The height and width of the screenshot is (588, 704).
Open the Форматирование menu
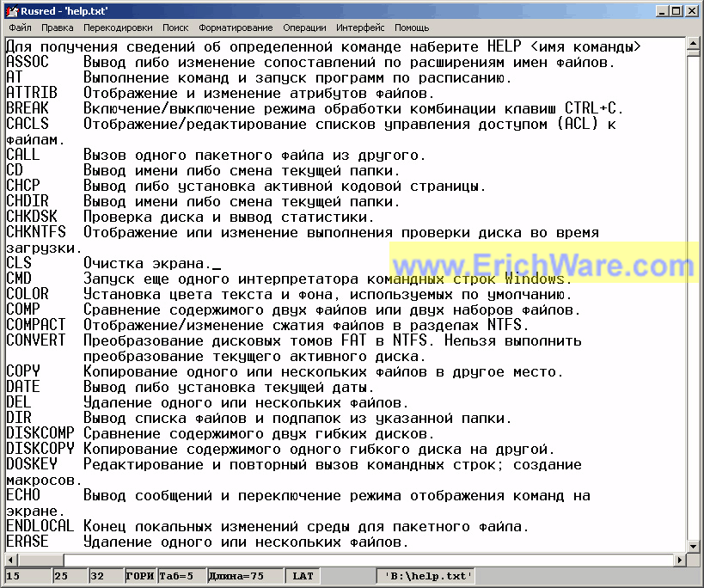click(x=236, y=28)
